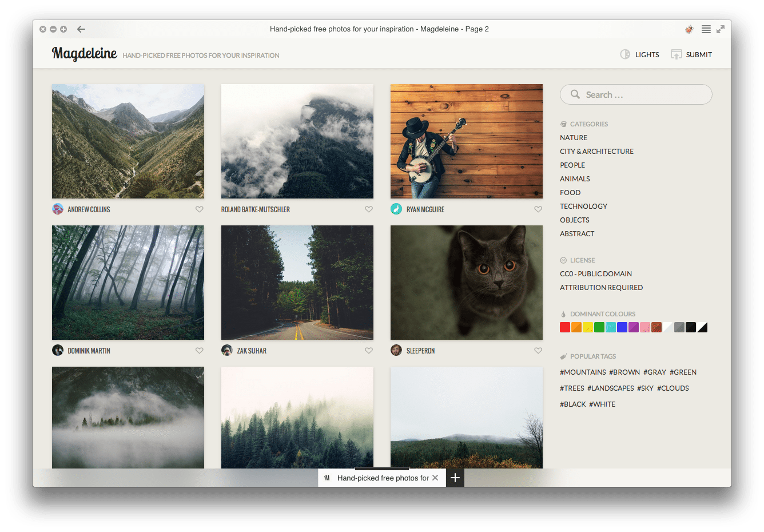This screenshot has height=532, width=764.
Task: Select the #BROWN tag
Action: 624,372
